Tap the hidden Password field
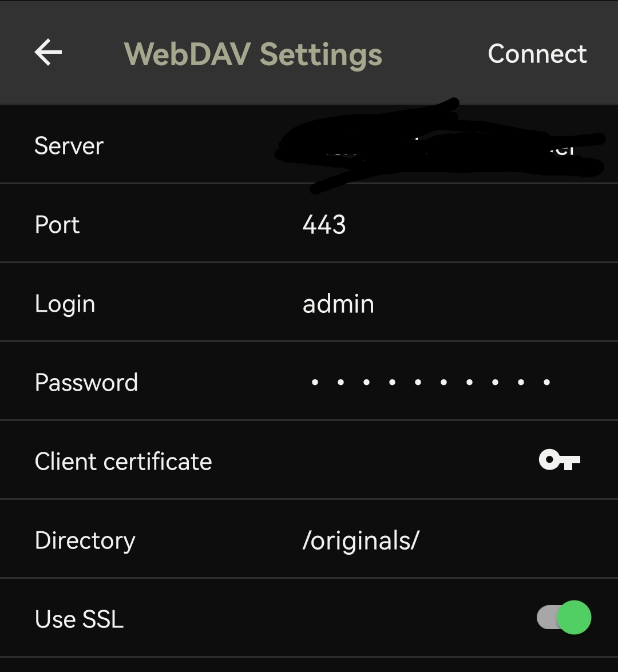Image resolution: width=618 pixels, height=672 pixels. click(430, 381)
